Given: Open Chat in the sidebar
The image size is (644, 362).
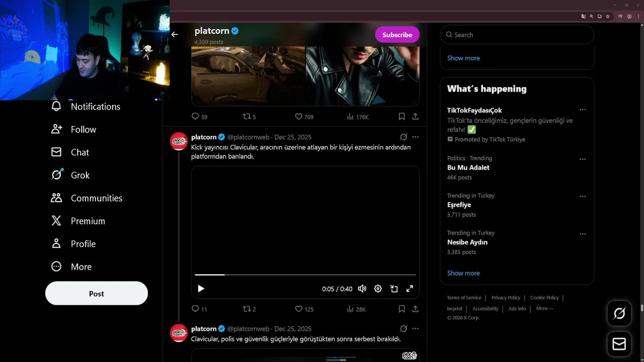Looking at the screenshot, I should [70, 152].
